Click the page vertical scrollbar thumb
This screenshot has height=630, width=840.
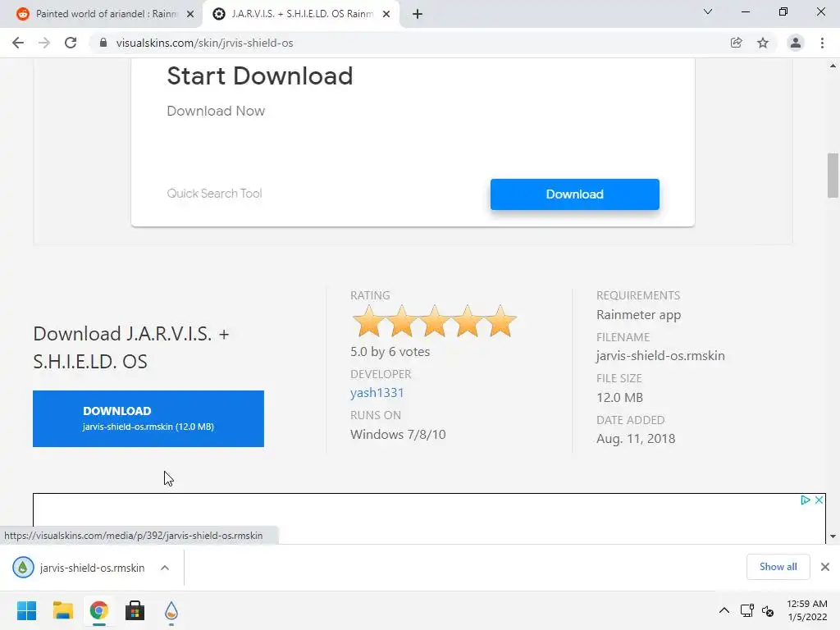(833, 176)
